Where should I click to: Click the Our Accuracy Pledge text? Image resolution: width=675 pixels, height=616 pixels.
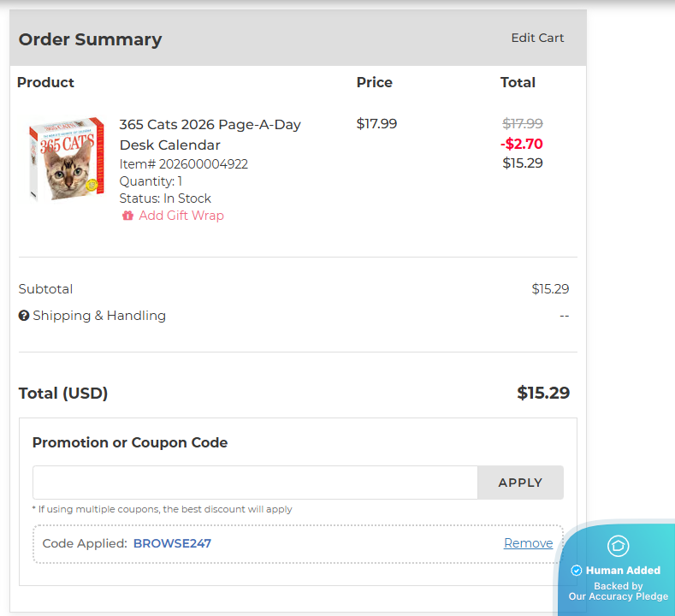click(618, 596)
